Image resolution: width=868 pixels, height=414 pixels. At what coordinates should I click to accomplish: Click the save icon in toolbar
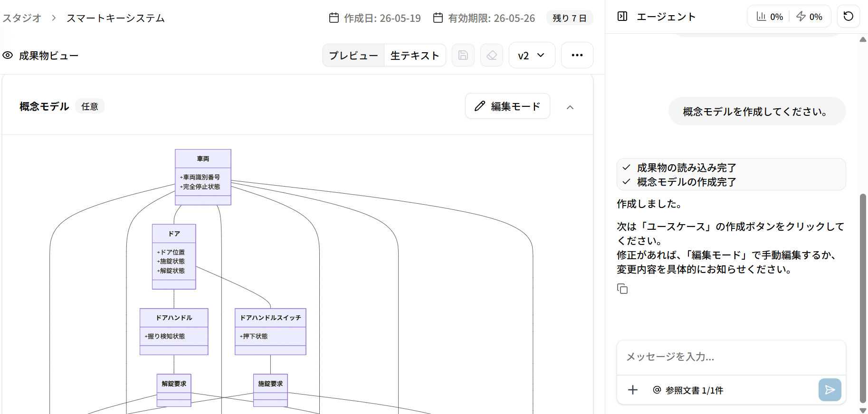pos(463,56)
